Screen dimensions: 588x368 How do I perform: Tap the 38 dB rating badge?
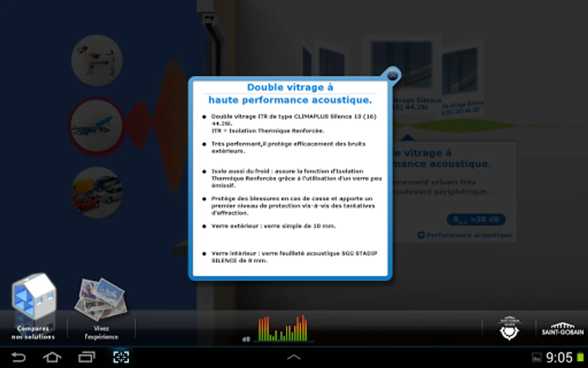tap(476, 220)
